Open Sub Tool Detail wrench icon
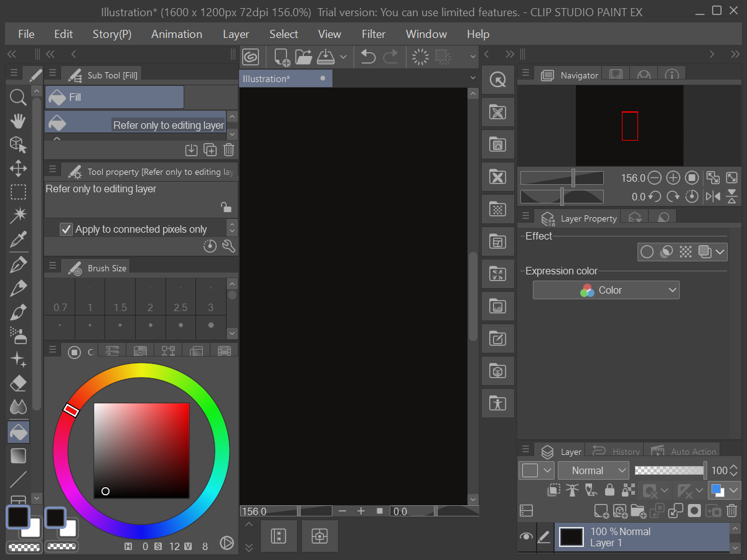The image size is (747, 560). 228,246
